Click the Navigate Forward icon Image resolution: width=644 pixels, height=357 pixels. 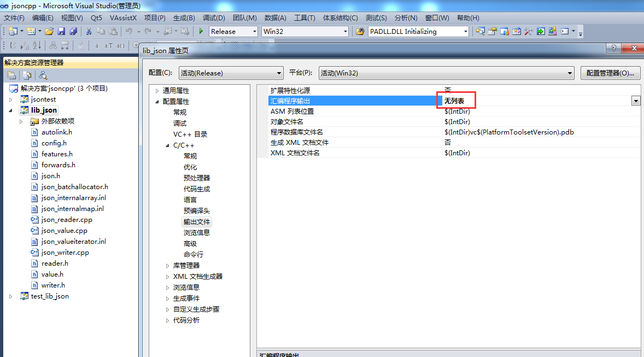pos(185,31)
